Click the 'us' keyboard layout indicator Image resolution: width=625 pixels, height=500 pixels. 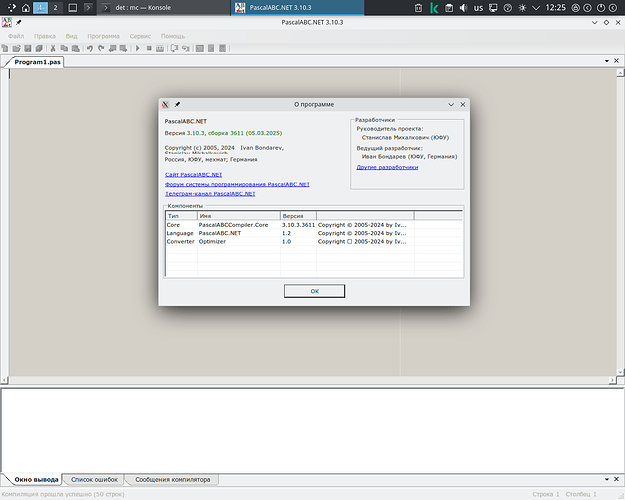[478, 8]
